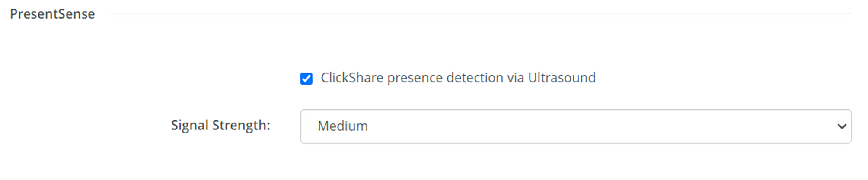Image resolution: width=868 pixels, height=180 pixels.
Task: Click the middle of the Signal Strength select box
Action: coord(575,126)
